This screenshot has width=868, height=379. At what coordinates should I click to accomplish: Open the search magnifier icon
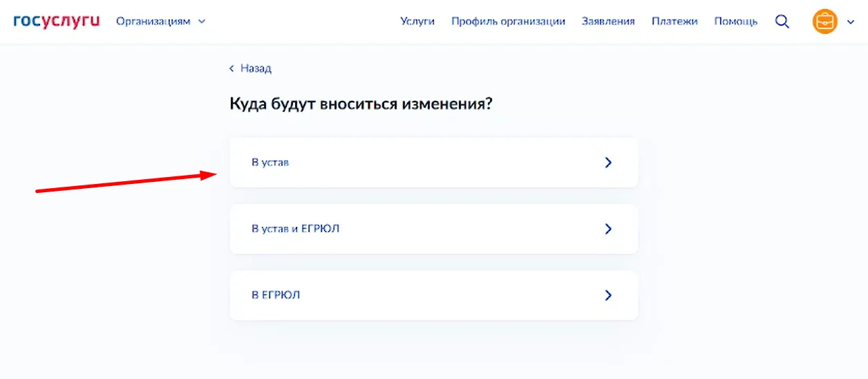coord(782,21)
